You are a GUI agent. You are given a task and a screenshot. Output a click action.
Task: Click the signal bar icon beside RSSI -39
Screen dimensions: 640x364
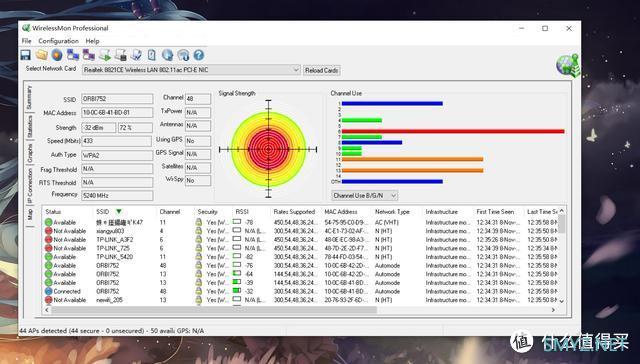click(x=237, y=282)
